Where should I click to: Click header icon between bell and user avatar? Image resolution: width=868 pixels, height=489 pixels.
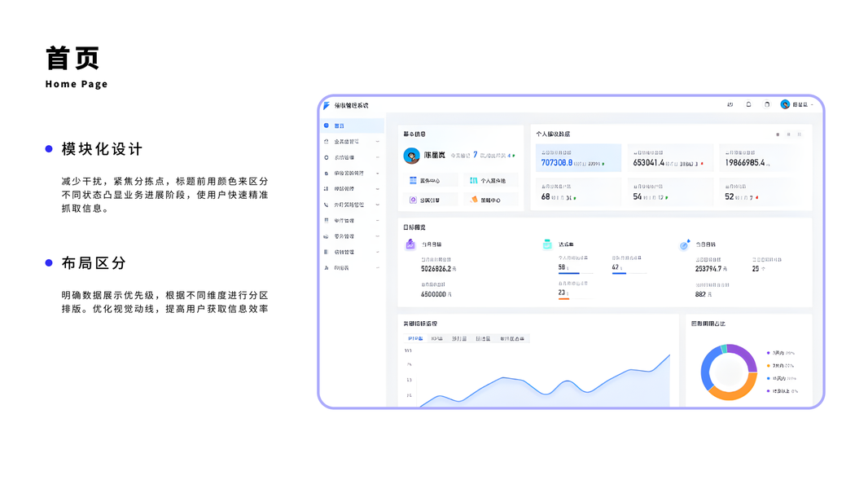point(767,104)
